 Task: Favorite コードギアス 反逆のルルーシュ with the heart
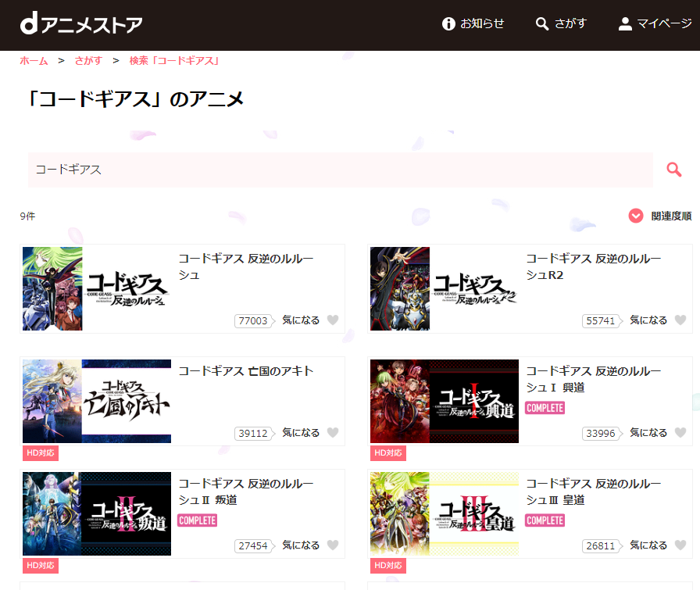pyautogui.click(x=334, y=320)
